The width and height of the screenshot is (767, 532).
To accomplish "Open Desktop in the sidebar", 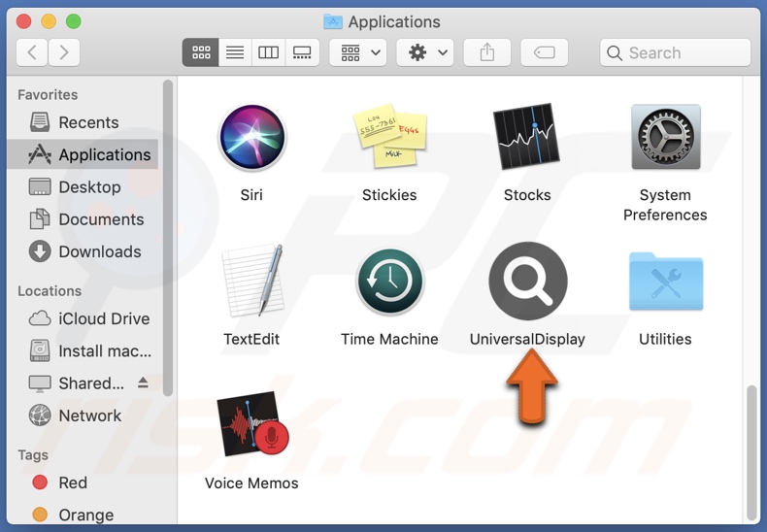I will (x=83, y=186).
